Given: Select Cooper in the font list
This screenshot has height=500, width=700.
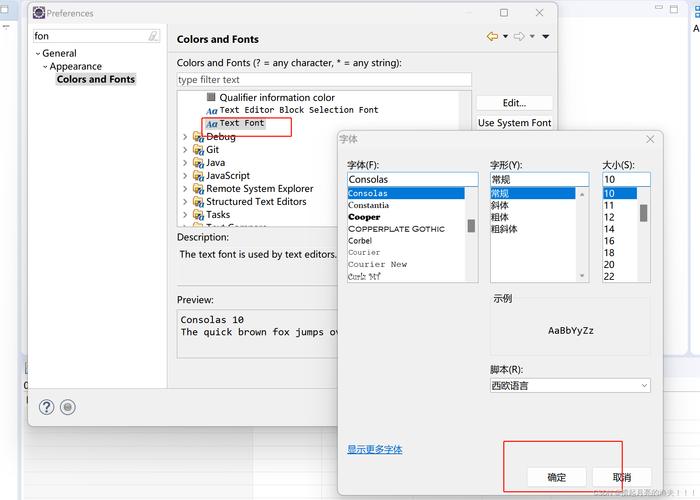Looking at the screenshot, I should click(364, 217).
